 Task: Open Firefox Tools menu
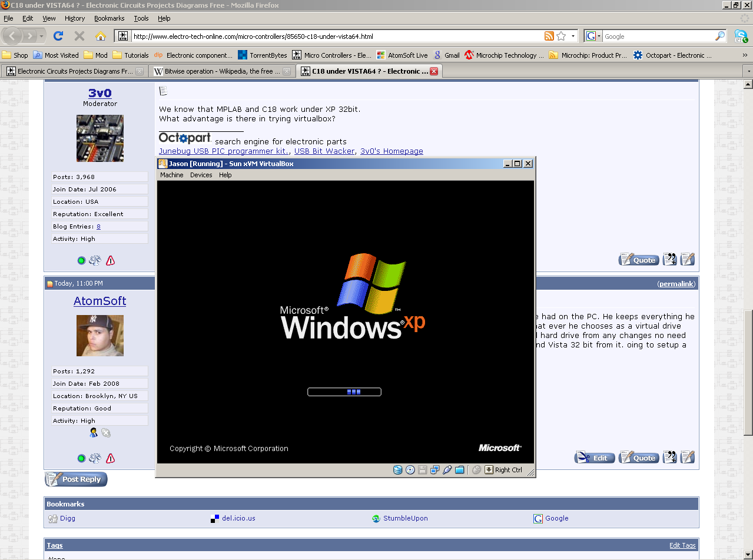click(141, 18)
